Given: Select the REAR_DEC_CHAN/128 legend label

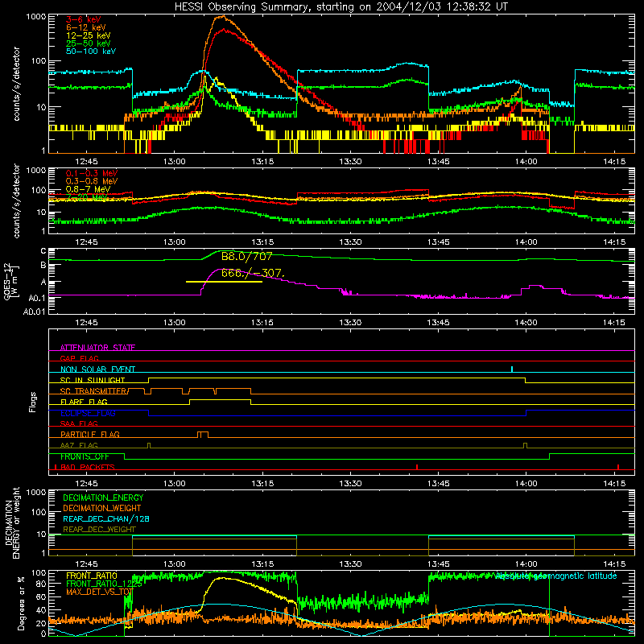Looking at the screenshot, I should click(x=106, y=518).
